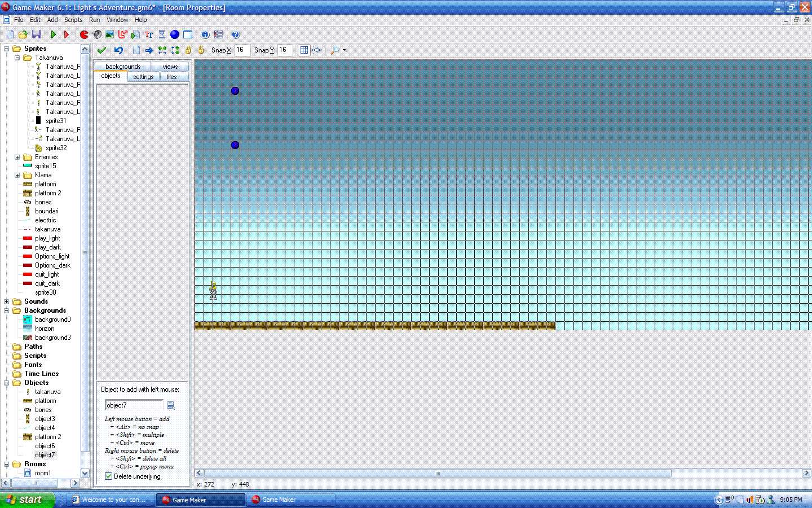This screenshot has height=508, width=812.
Task: Add a sound using the speaker icon
Action: [97, 34]
